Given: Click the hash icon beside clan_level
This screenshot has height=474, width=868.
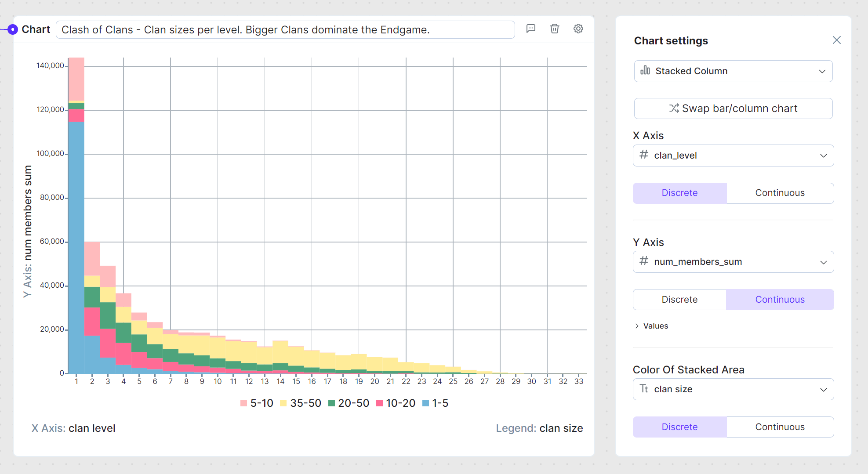Looking at the screenshot, I should tap(644, 155).
